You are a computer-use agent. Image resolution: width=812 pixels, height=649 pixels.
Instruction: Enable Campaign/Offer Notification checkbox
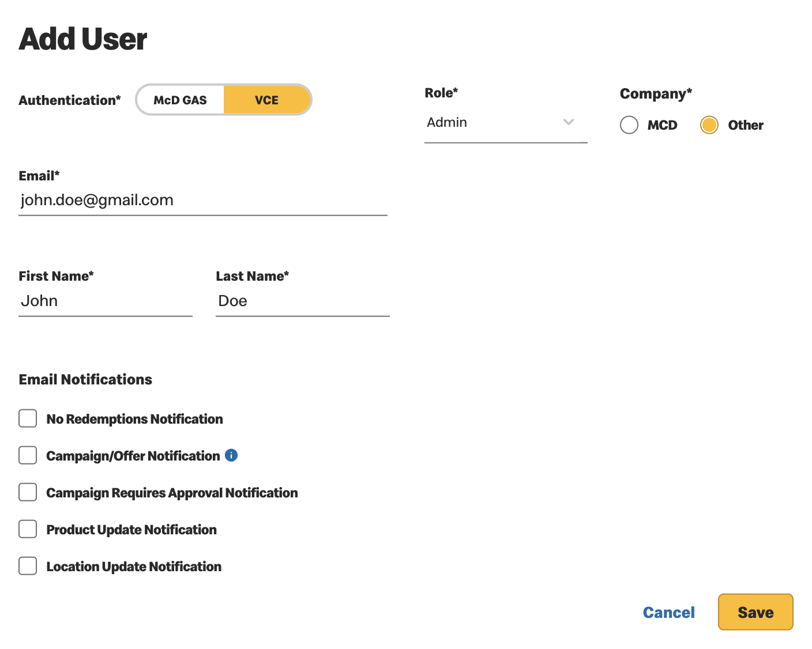[x=28, y=455]
